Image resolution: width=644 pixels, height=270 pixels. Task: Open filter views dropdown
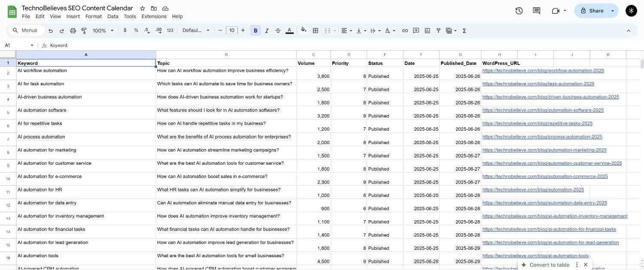click(x=455, y=31)
